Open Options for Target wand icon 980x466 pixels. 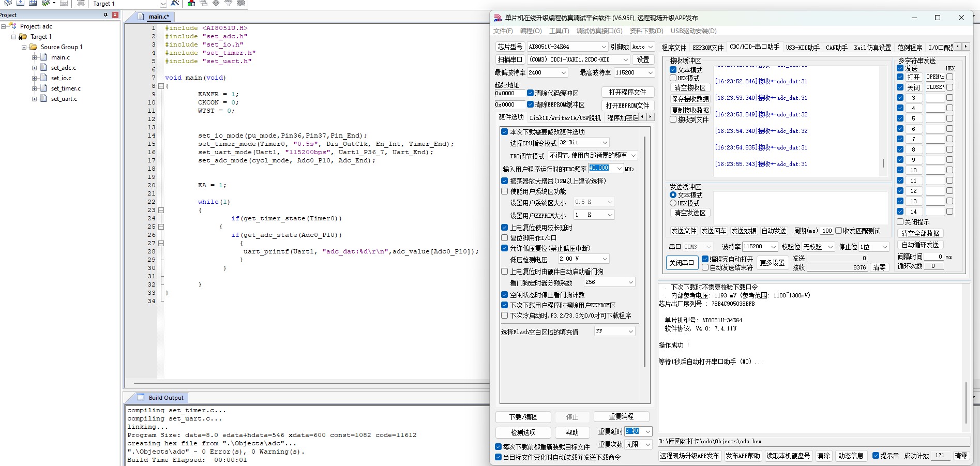(175, 3)
